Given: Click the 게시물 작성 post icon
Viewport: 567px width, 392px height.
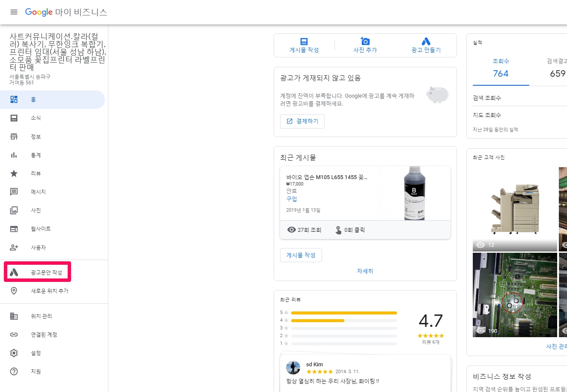Looking at the screenshot, I should coord(304,42).
